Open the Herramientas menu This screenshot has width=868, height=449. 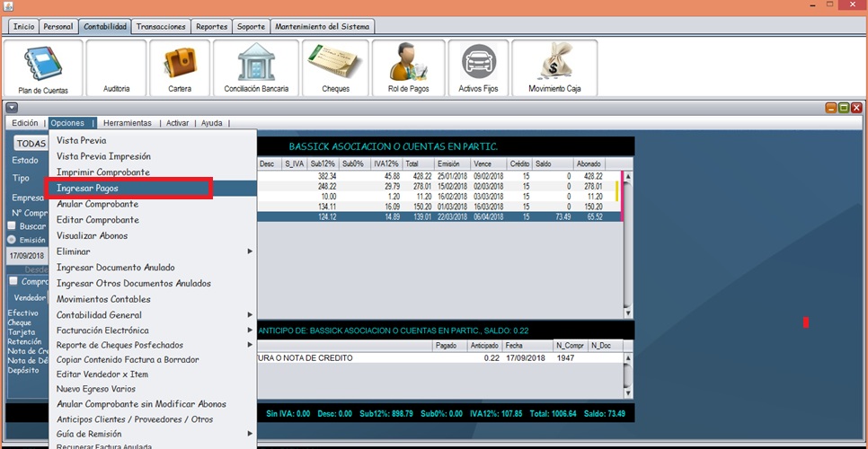pyautogui.click(x=127, y=123)
